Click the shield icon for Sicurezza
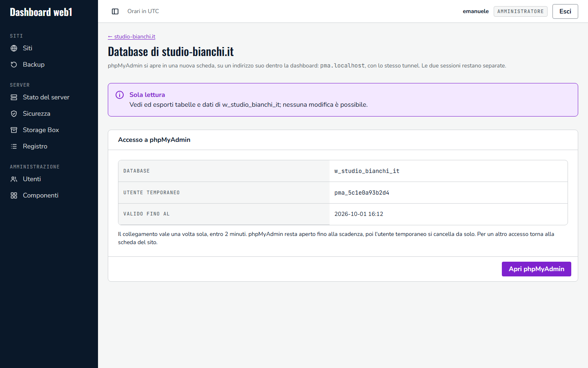The width and height of the screenshot is (588, 368). [14, 114]
